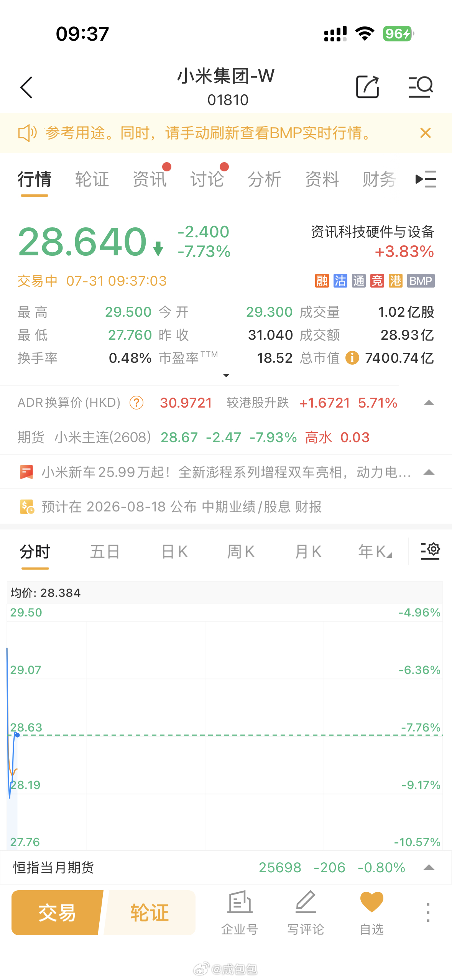The height and width of the screenshot is (980, 452).
Task: Tap the 港 Hong Kong badge
Action: 396,281
